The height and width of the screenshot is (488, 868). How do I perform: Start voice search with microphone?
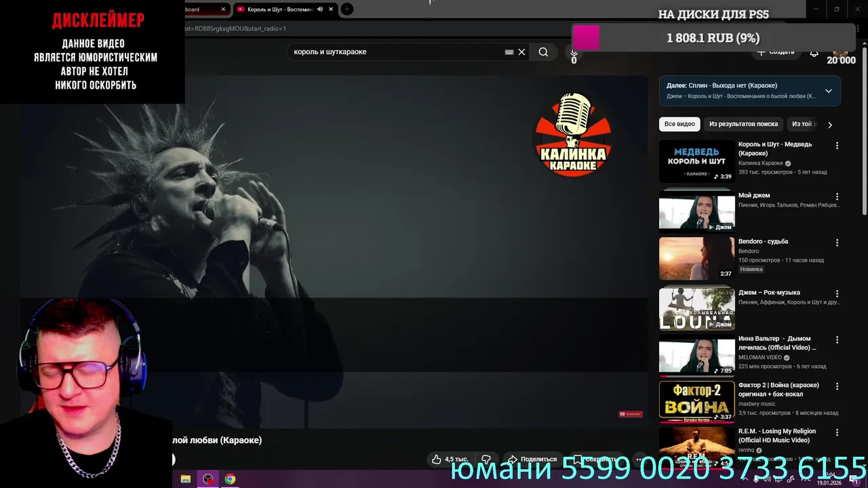[574, 53]
